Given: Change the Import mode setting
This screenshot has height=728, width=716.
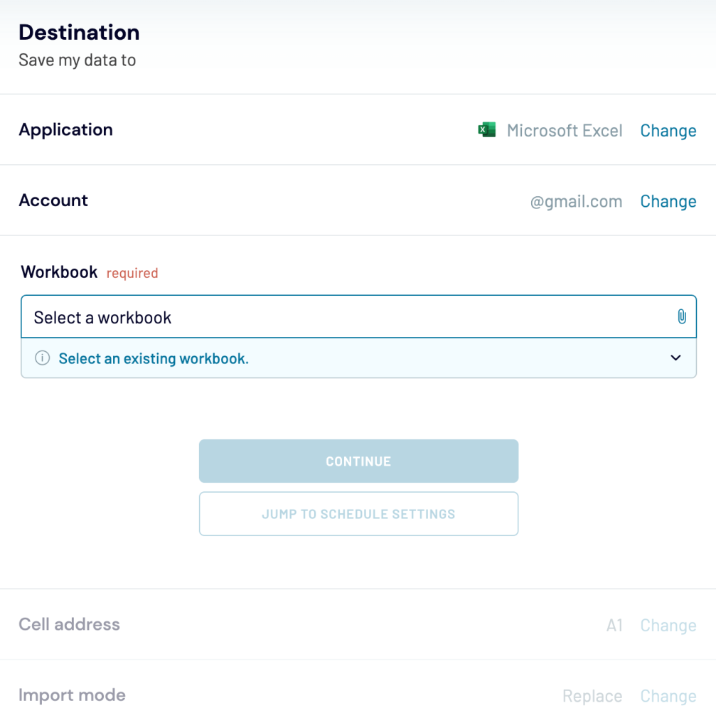Looking at the screenshot, I should [x=667, y=695].
